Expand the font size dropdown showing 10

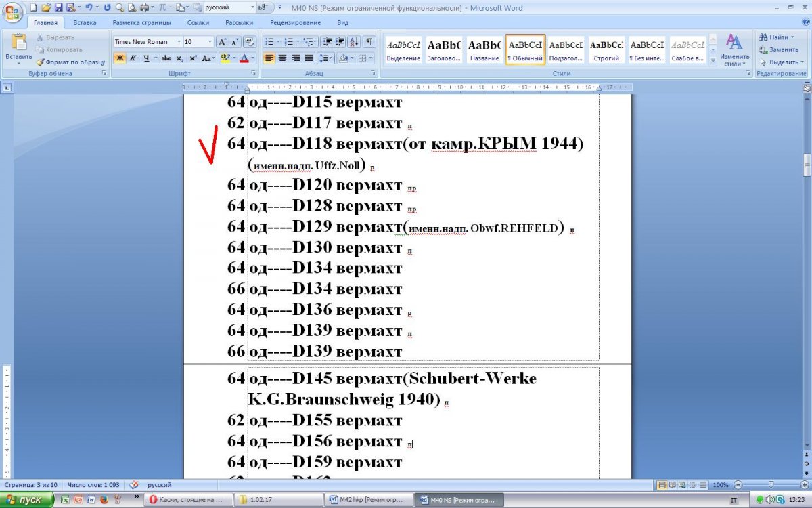pyautogui.click(x=209, y=42)
